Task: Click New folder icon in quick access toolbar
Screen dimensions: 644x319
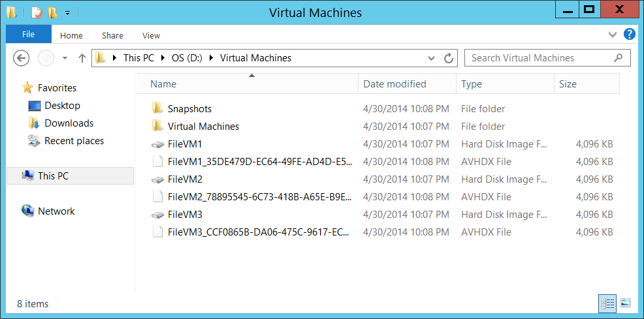Action: (x=52, y=12)
